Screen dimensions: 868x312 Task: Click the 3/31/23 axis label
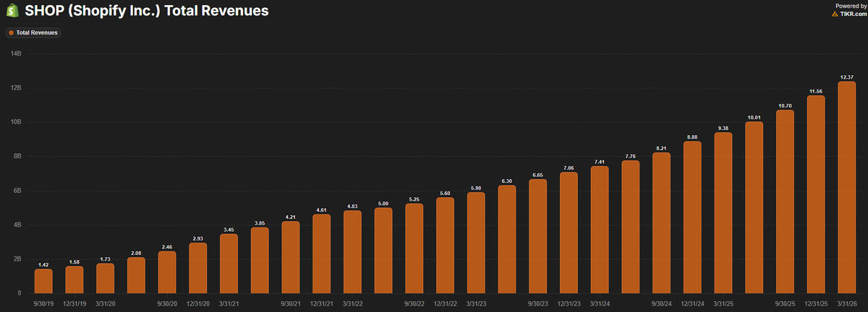point(476,303)
